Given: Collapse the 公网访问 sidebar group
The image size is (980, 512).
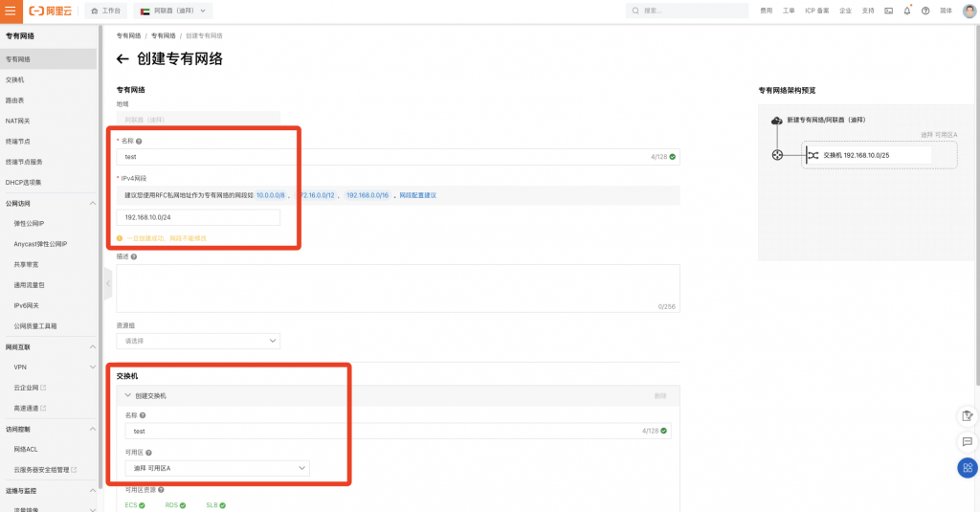Looking at the screenshot, I should (x=93, y=203).
